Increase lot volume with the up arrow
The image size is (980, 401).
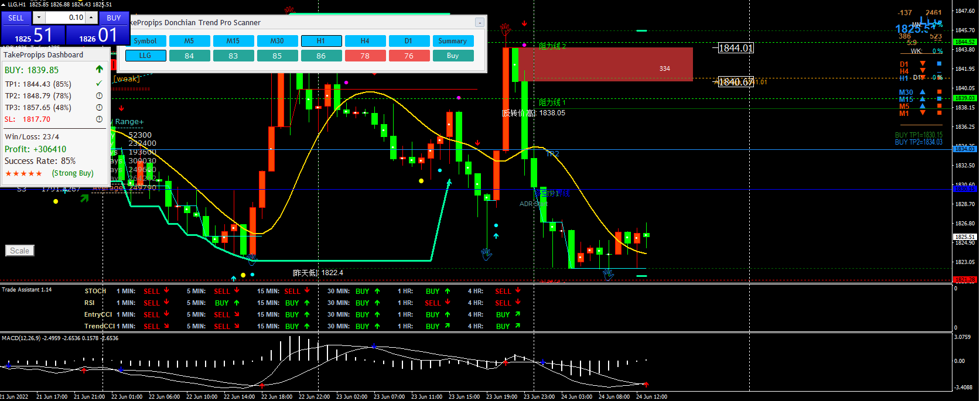point(92,18)
